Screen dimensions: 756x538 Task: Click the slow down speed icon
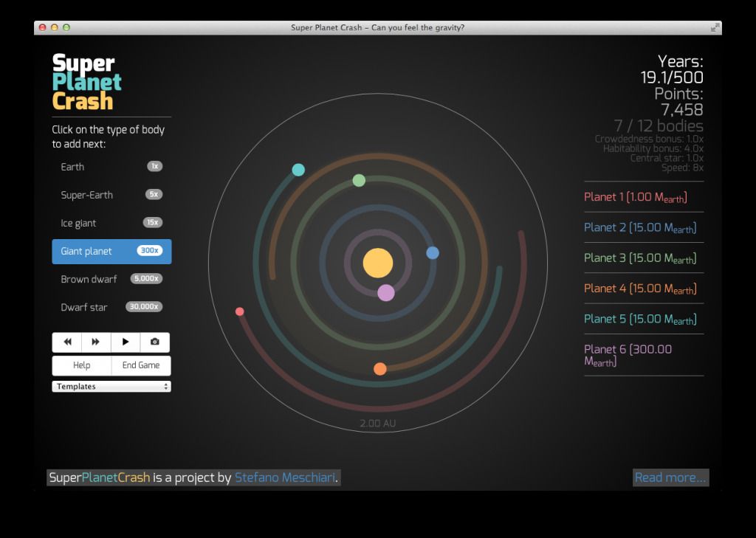coord(66,342)
